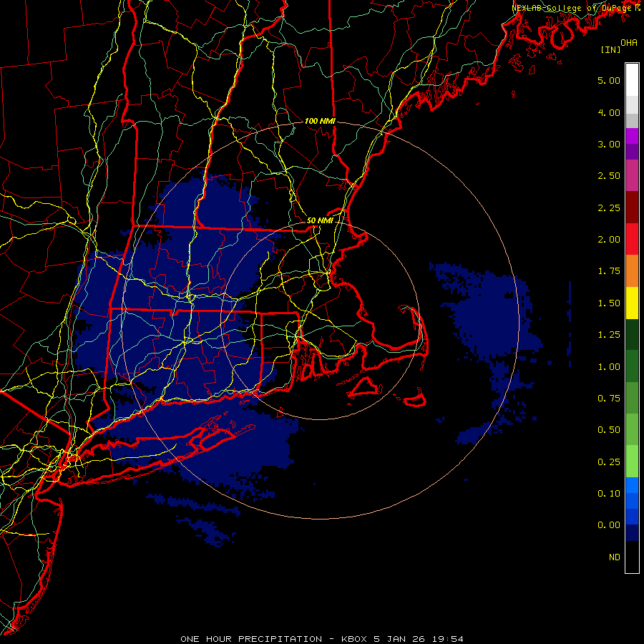Click the 4.00 legend value
Image resolution: width=644 pixels, height=644 pixels.
(x=609, y=112)
